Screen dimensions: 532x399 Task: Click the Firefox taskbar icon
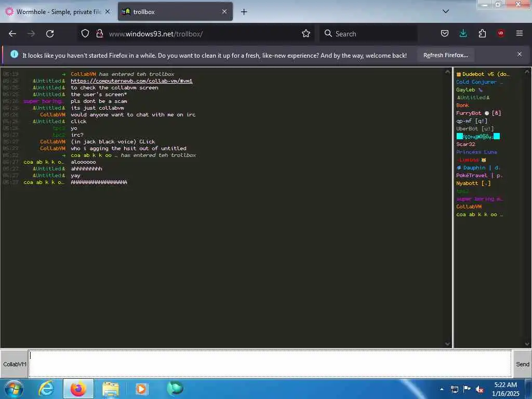click(78, 389)
